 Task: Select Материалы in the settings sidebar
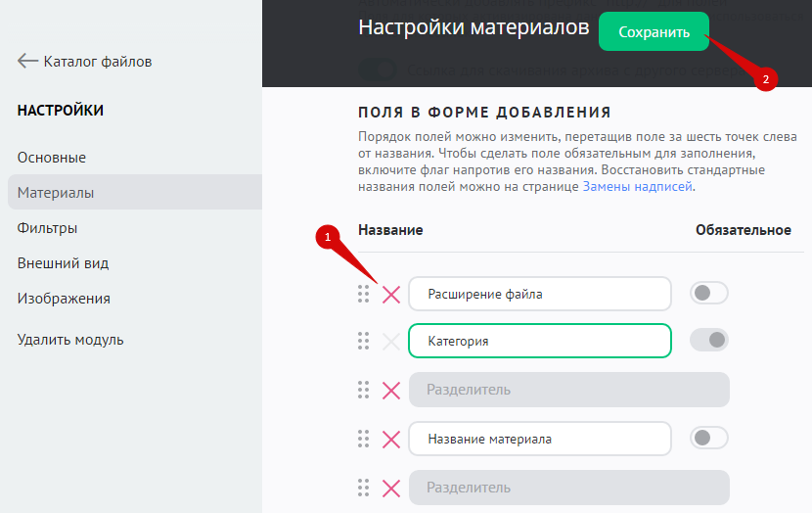[56, 193]
